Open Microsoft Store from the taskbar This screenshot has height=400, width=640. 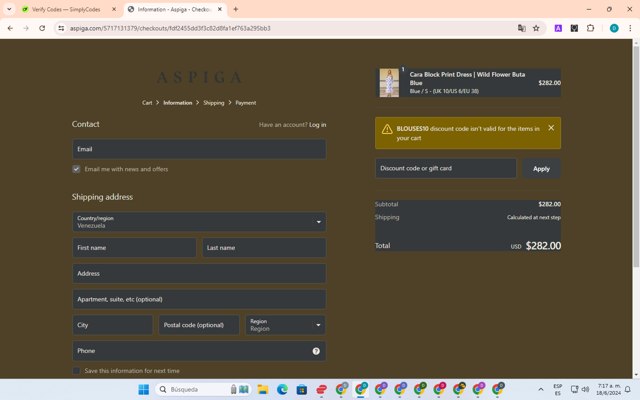[x=302, y=389]
